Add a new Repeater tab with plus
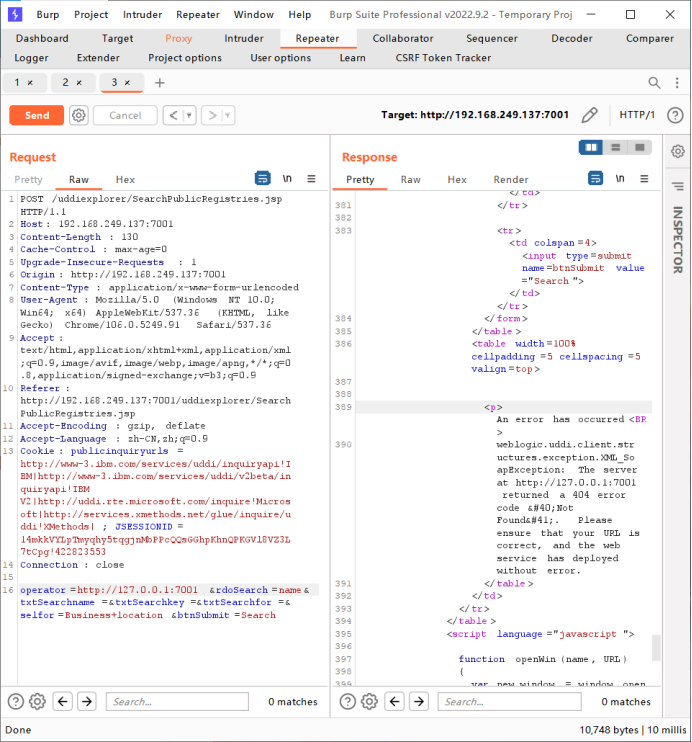The width and height of the screenshot is (692, 742). pyautogui.click(x=160, y=83)
